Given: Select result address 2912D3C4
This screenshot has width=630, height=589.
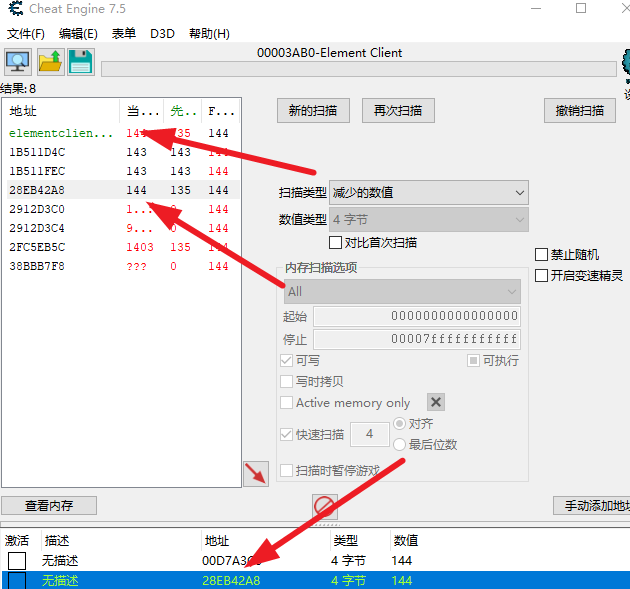Looking at the screenshot, I should (37, 228).
